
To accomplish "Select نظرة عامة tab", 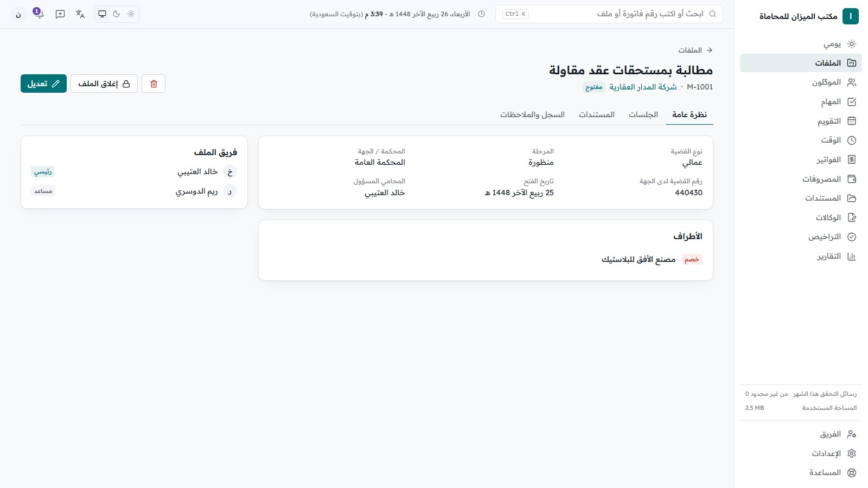I will coord(690,114).
